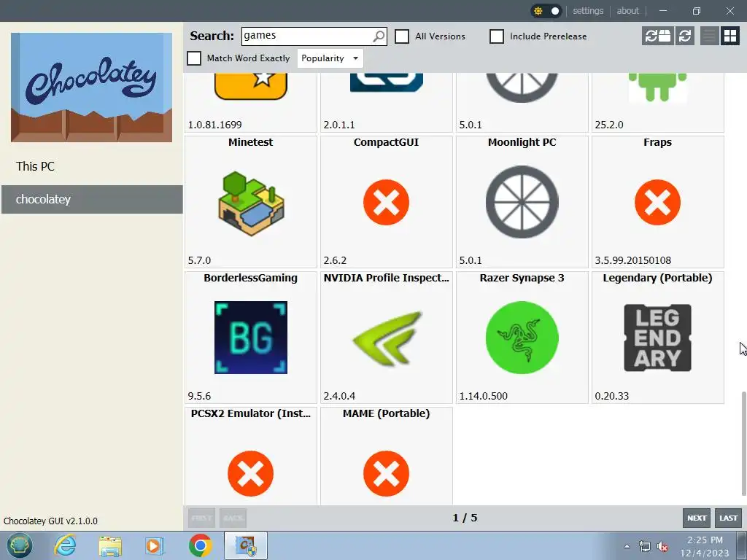Screen dimensions: 747x560
Task: Open the network tray icon
Action: (645, 546)
